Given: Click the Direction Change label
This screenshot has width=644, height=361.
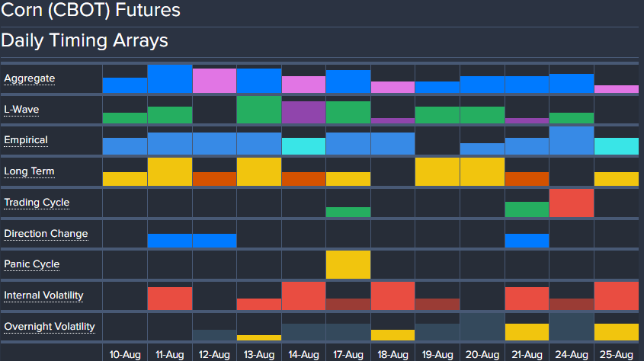Looking at the screenshot, I should pos(46,234).
